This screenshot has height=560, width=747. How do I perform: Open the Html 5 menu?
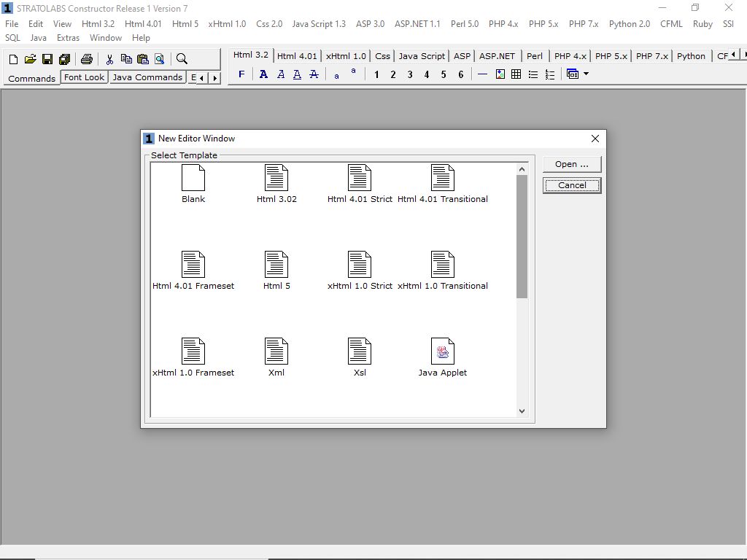pyautogui.click(x=185, y=24)
